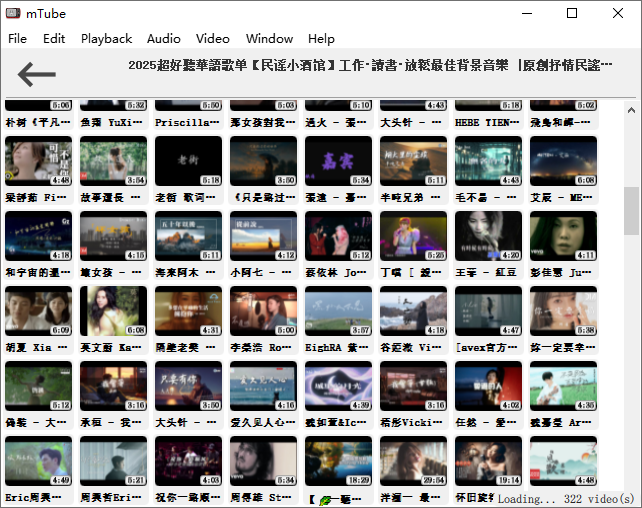Open the 愛久見人心 4:16 thumbnail

(x=263, y=386)
